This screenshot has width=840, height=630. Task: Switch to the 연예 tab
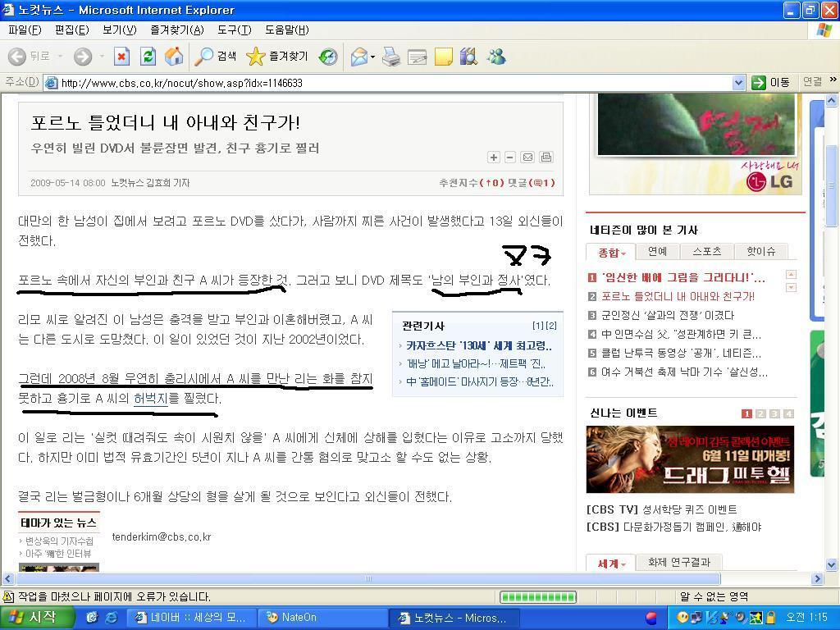pos(657,251)
